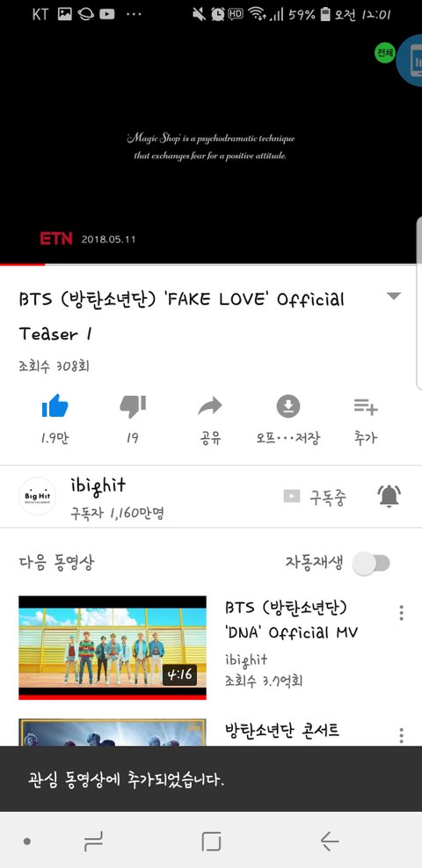422x868 pixels.
Task: Expand the video description arrow
Action: click(393, 296)
